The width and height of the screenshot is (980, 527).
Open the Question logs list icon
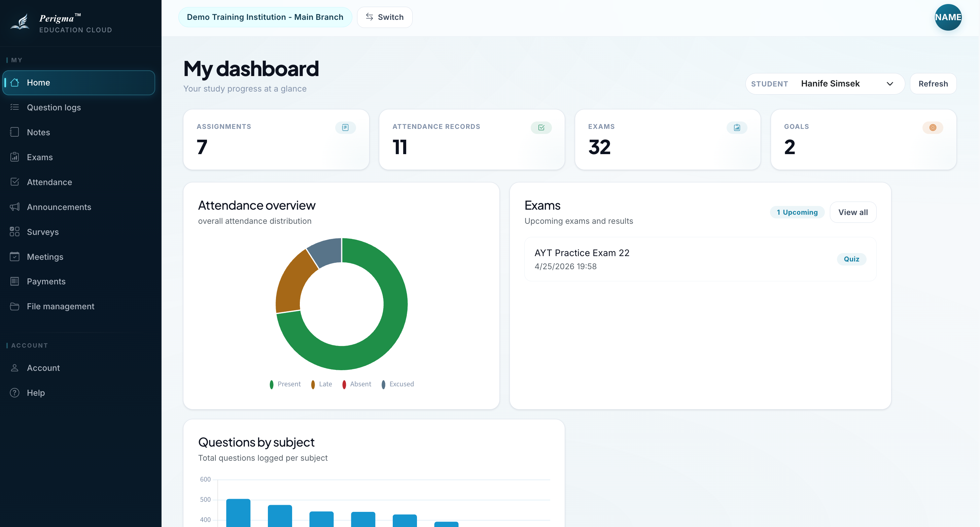14,107
